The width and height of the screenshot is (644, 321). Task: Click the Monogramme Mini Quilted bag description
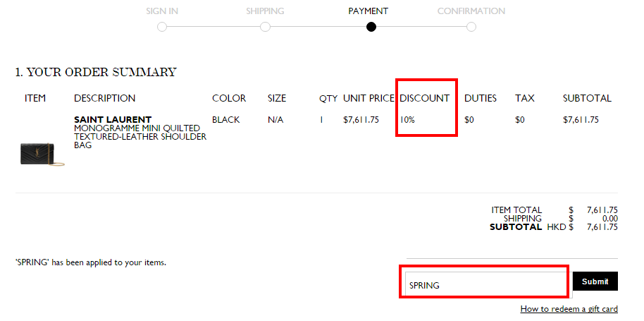pos(140,137)
